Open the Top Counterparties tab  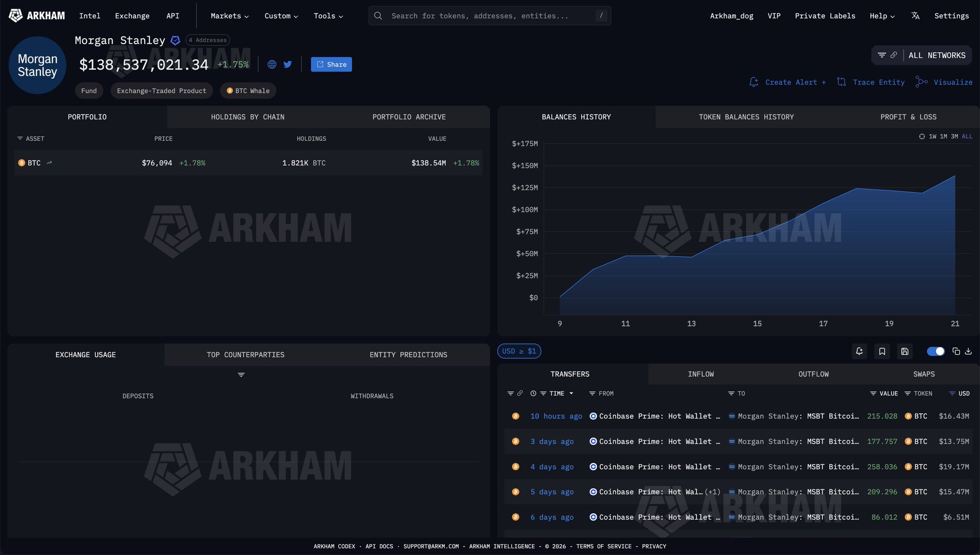(245, 355)
